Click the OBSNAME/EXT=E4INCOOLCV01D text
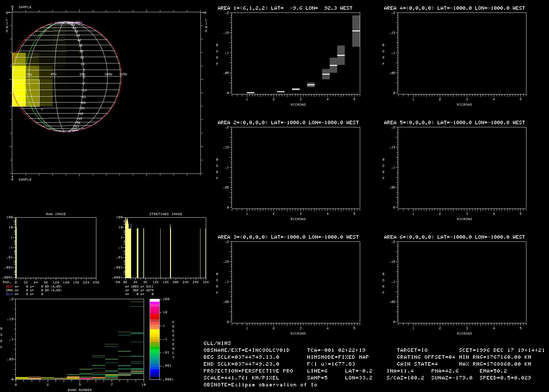 click(247, 350)
